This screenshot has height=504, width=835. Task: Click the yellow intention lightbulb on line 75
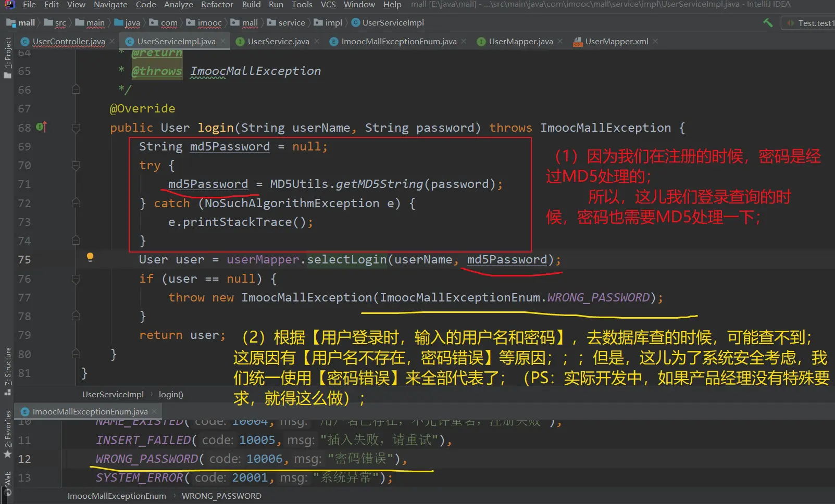point(90,257)
